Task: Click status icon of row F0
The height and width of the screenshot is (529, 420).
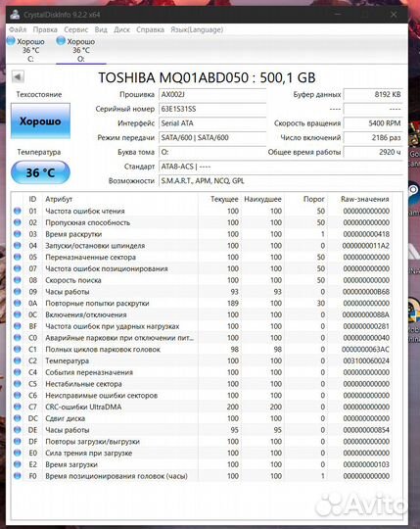Action: pos(18,476)
